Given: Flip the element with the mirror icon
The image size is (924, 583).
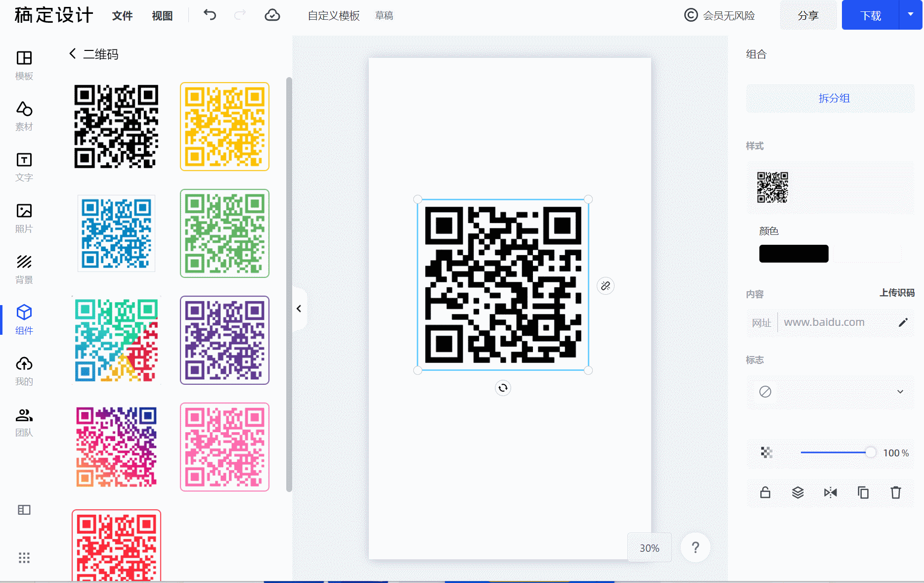Looking at the screenshot, I should (831, 493).
